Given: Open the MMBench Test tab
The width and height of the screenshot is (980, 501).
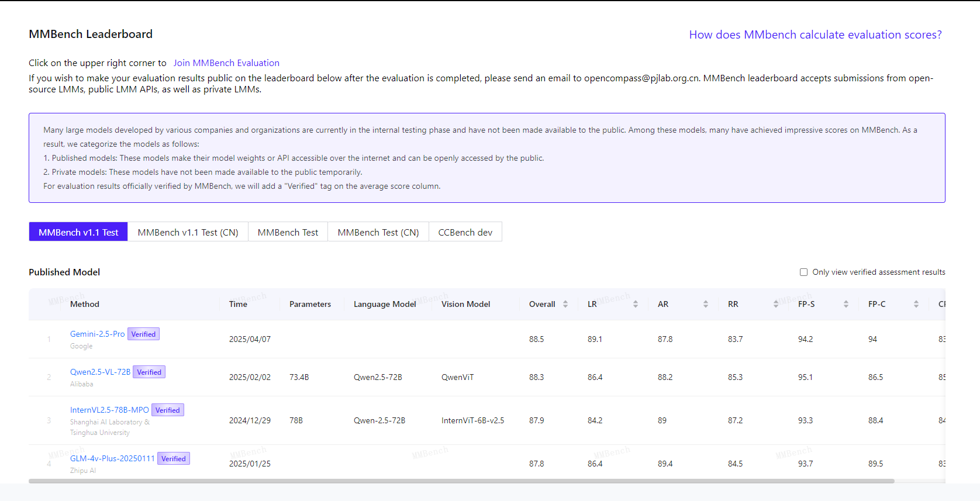Looking at the screenshot, I should pos(288,232).
